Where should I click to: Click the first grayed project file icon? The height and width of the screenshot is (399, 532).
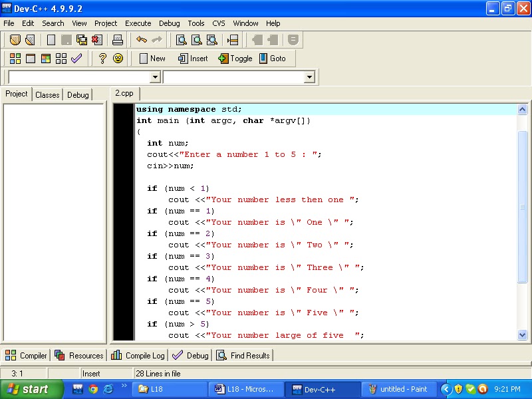[257, 40]
